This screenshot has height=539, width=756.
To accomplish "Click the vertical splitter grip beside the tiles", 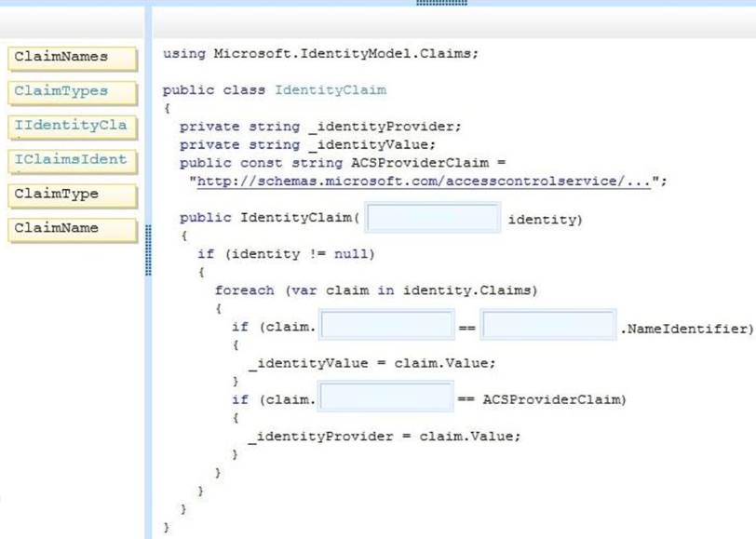I will coord(148,250).
